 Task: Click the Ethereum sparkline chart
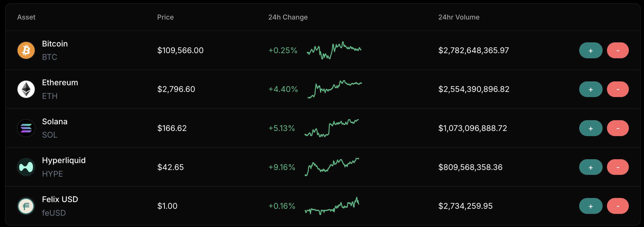[x=334, y=89]
